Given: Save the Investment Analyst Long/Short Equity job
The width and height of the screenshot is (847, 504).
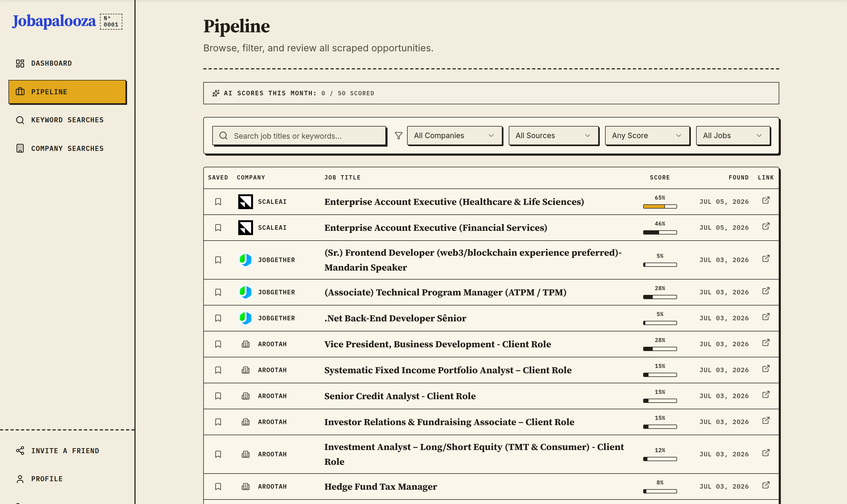Looking at the screenshot, I should [218, 454].
